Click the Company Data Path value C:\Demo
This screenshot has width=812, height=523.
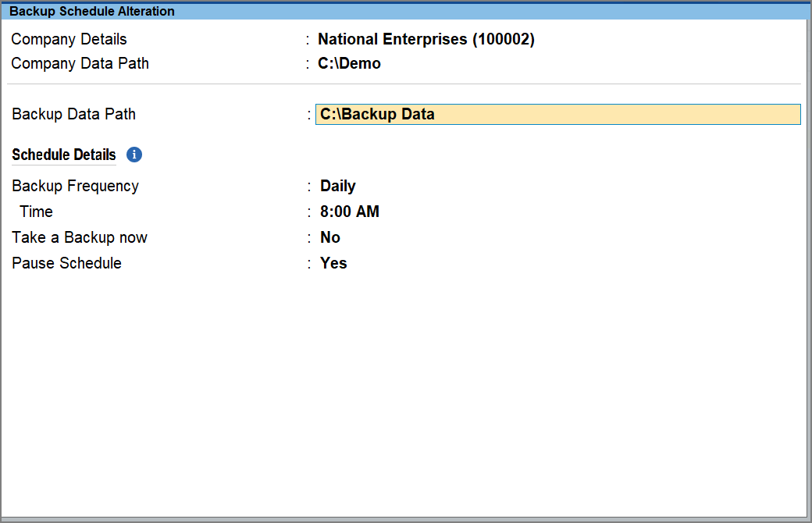[349, 63]
